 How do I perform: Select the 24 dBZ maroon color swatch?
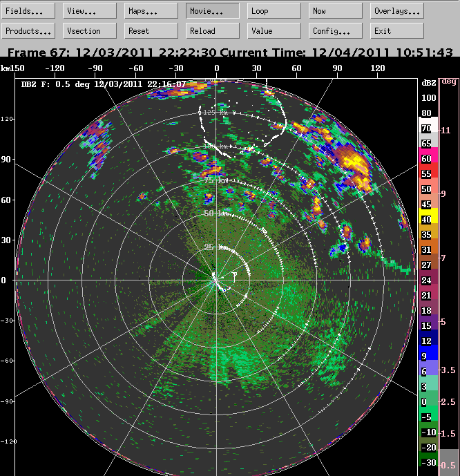[x=428, y=276]
